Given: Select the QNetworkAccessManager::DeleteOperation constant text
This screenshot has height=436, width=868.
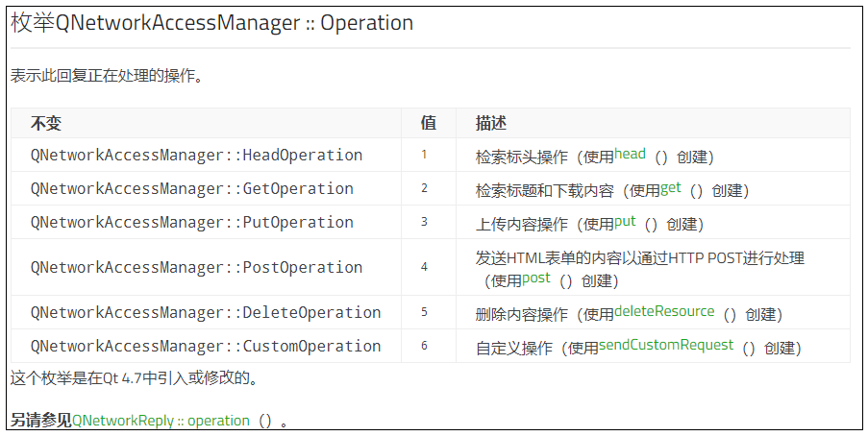Looking at the screenshot, I should [x=206, y=313].
